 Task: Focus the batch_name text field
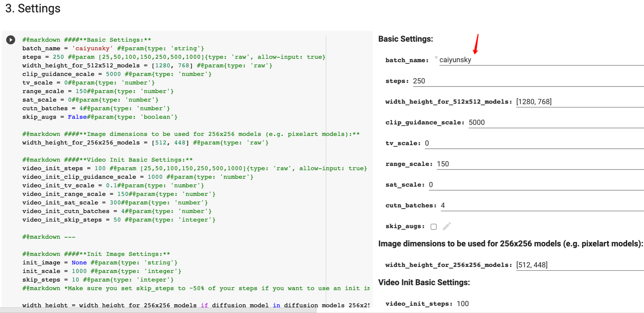(540, 60)
